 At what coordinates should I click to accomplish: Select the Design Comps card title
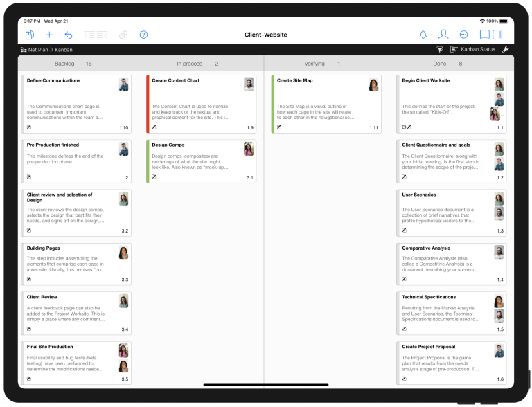tap(168, 145)
